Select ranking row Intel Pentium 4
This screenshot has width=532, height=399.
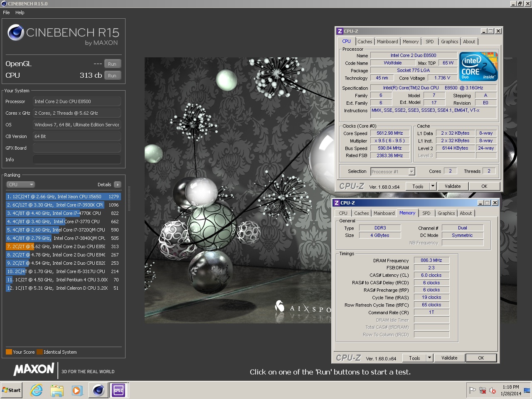(x=63, y=280)
